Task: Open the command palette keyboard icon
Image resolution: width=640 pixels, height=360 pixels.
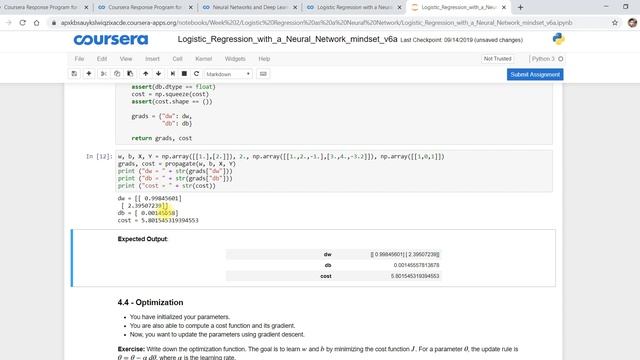Action: [x=263, y=74]
